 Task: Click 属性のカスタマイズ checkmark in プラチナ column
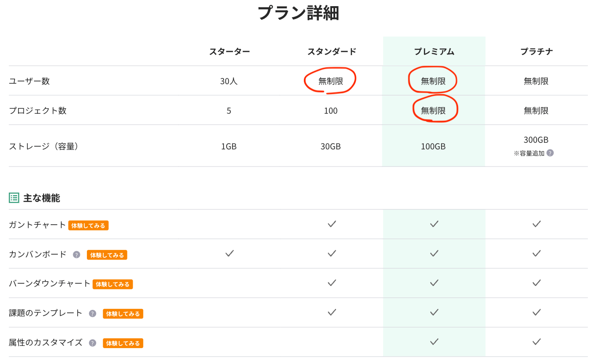click(536, 342)
